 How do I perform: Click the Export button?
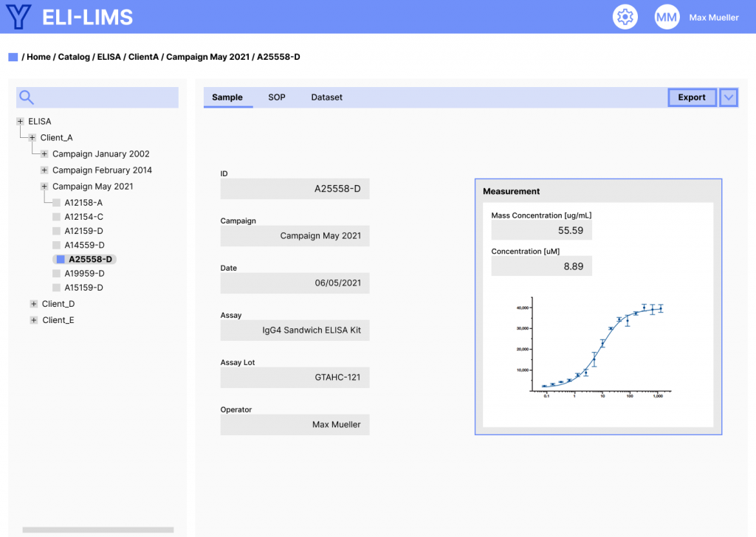click(x=692, y=97)
